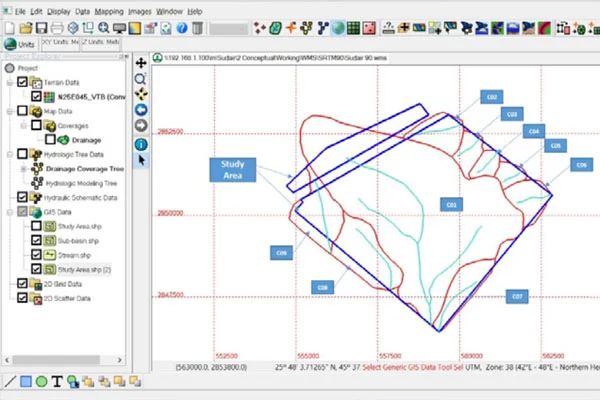
Task: Toggle the Drainage coverage checkbox
Action: coord(51,140)
